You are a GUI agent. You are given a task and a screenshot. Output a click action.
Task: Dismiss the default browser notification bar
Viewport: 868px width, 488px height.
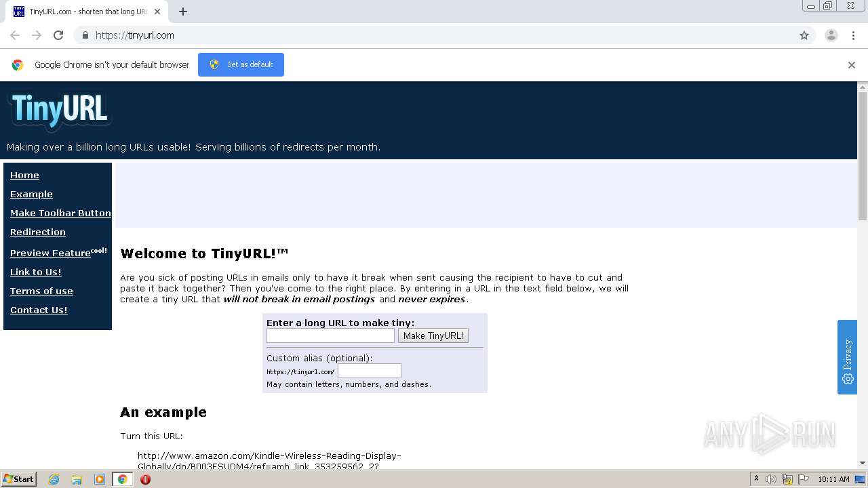(x=852, y=65)
